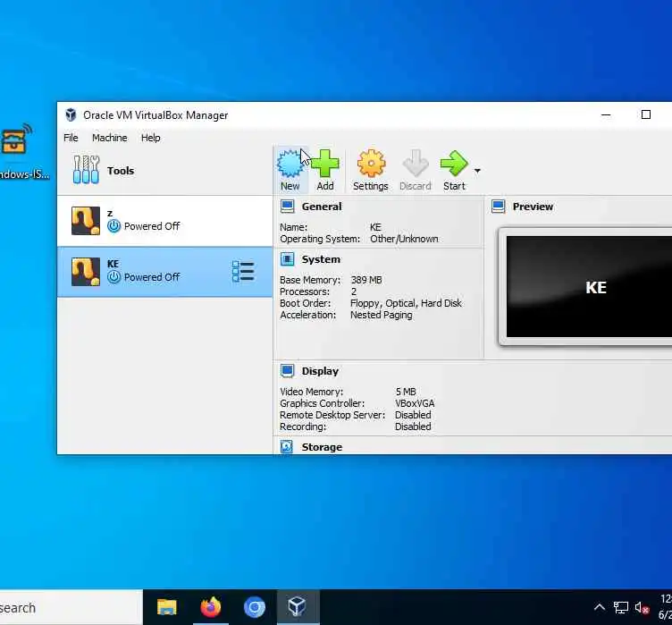Click the KE name value in General
672x625 pixels.
pyautogui.click(x=375, y=227)
